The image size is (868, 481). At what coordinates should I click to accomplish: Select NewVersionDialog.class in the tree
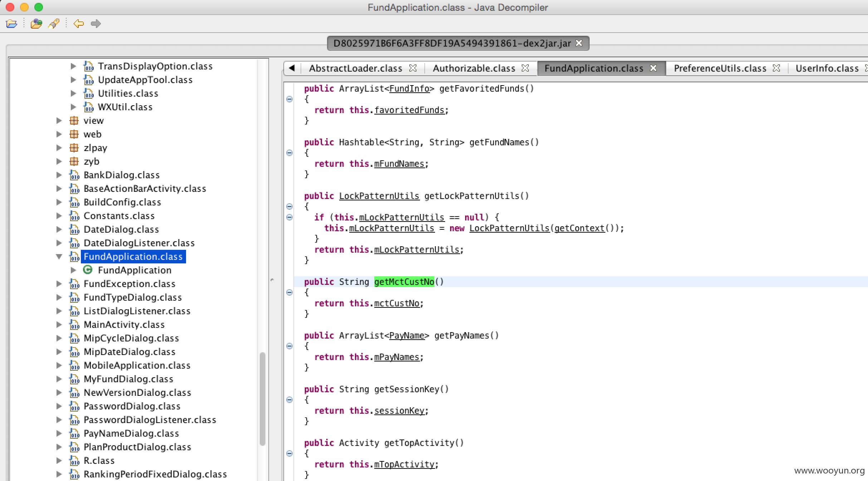click(137, 393)
